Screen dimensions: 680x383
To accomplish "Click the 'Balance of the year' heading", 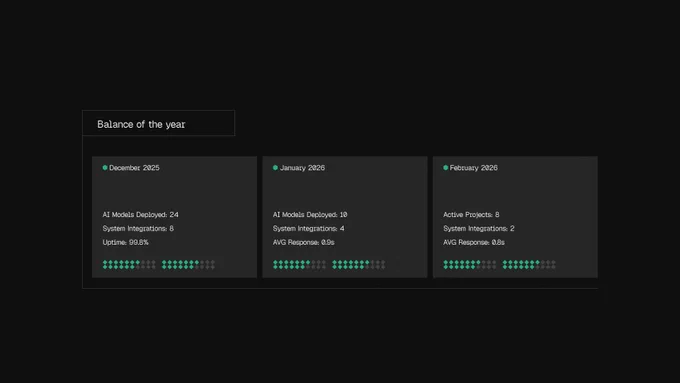I will (x=141, y=124).
